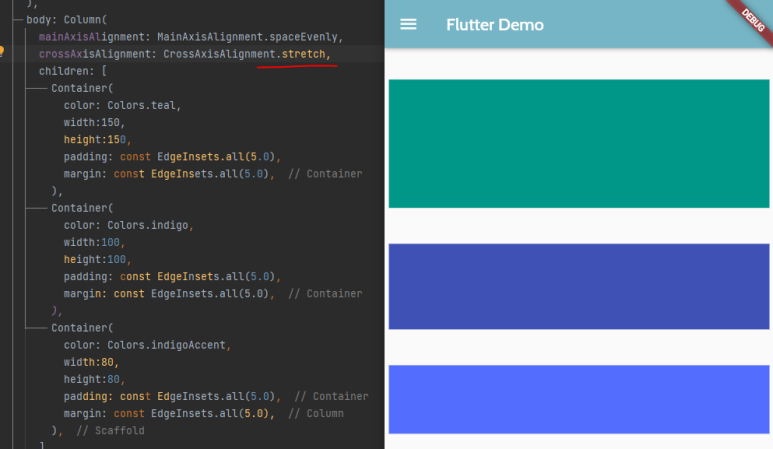Click the indigo container in the preview
The image size is (773, 449).
[x=579, y=286]
